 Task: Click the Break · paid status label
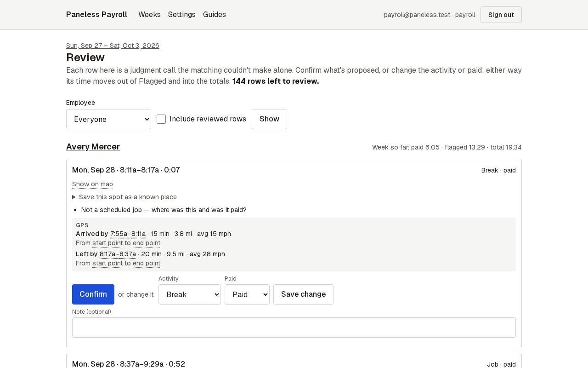click(x=498, y=170)
